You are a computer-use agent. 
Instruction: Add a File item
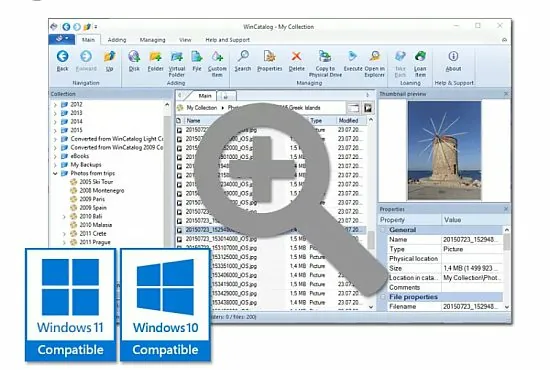pyautogui.click(x=197, y=60)
